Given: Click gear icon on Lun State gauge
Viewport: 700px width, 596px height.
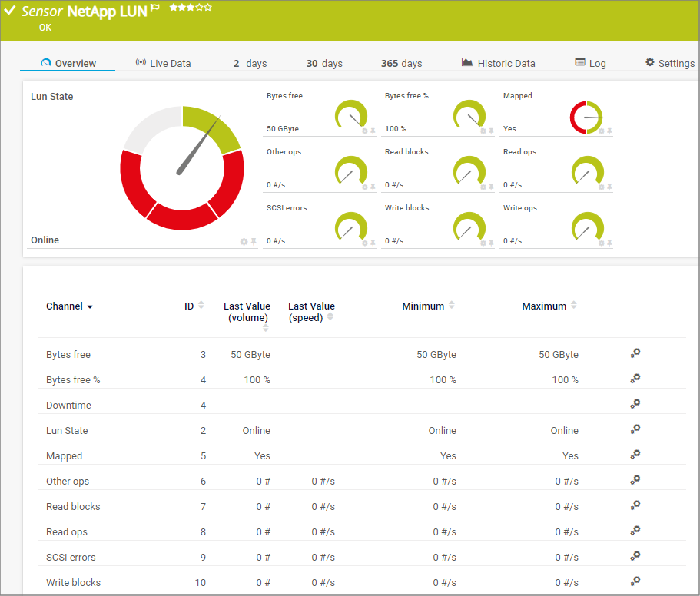Looking at the screenshot, I should coord(244,241).
